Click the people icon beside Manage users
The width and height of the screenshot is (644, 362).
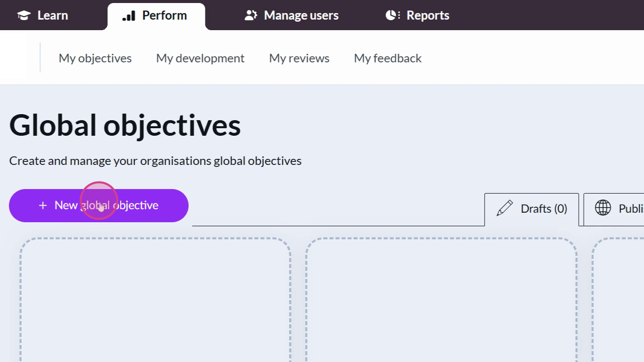(x=251, y=16)
